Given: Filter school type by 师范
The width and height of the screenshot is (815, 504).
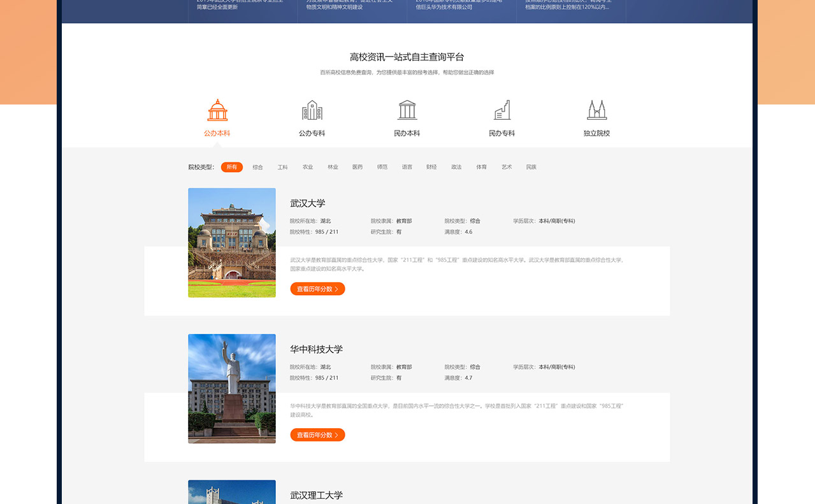Looking at the screenshot, I should pos(382,167).
